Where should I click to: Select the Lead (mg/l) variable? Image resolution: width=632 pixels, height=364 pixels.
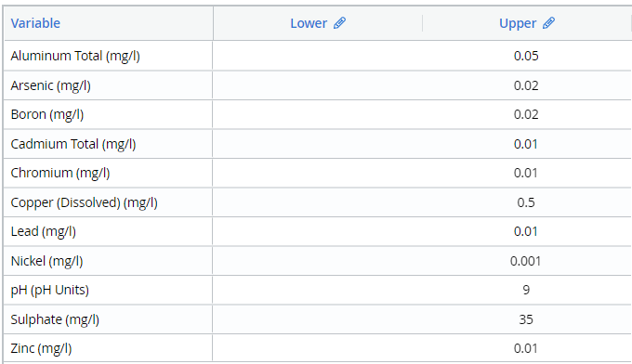pyautogui.click(x=43, y=231)
